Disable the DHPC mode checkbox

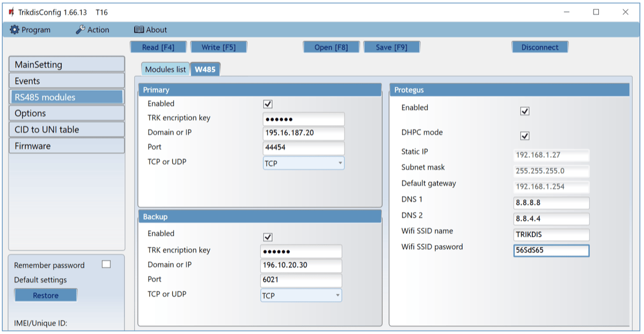pos(525,136)
